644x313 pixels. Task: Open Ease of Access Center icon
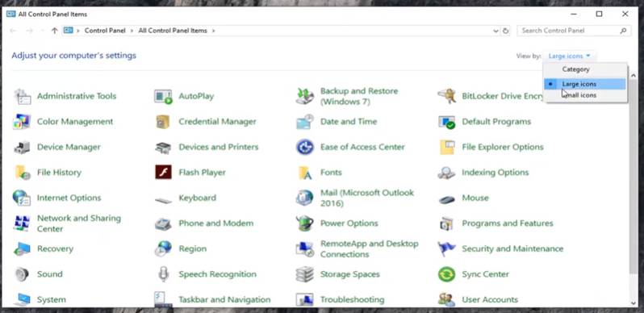coord(305,147)
